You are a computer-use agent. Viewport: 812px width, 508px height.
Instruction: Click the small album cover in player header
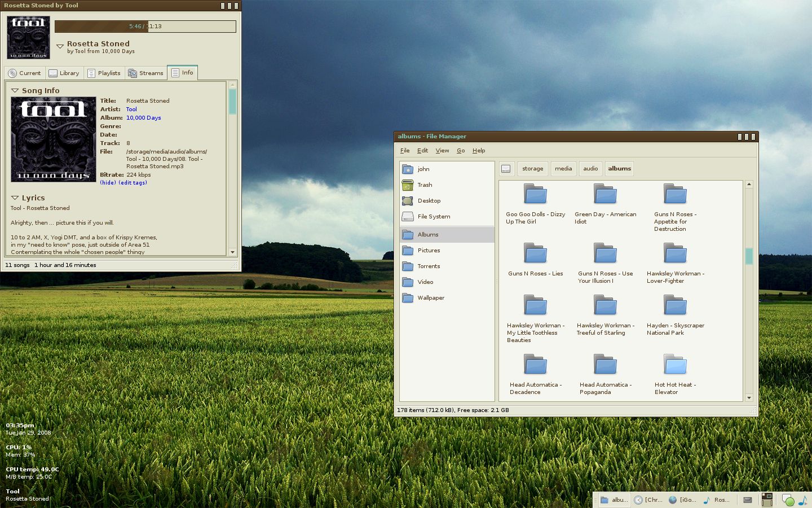[x=28, y=37]
